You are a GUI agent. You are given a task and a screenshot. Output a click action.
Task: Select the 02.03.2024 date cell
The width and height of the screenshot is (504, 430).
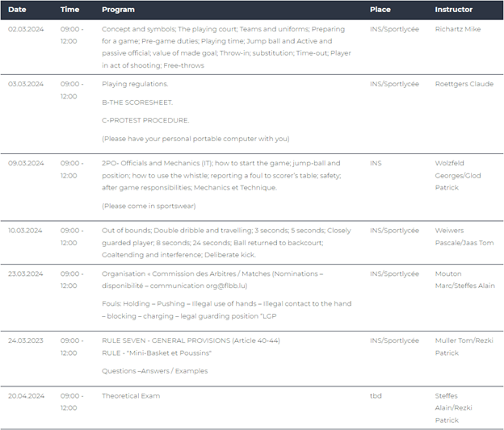click(26, 29)
